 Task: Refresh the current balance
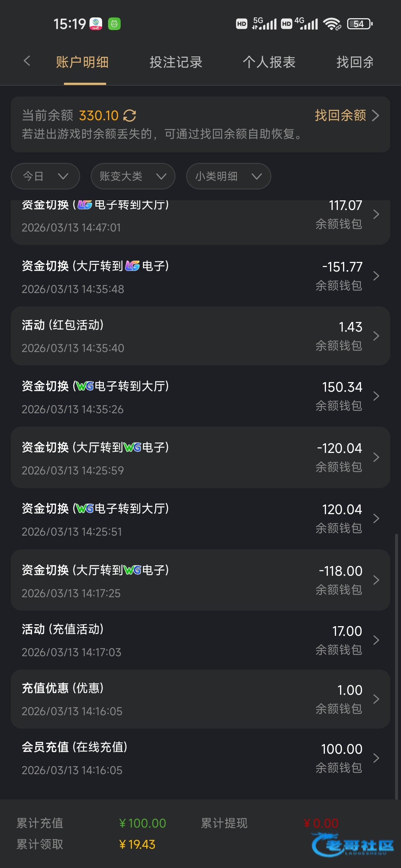130,116
